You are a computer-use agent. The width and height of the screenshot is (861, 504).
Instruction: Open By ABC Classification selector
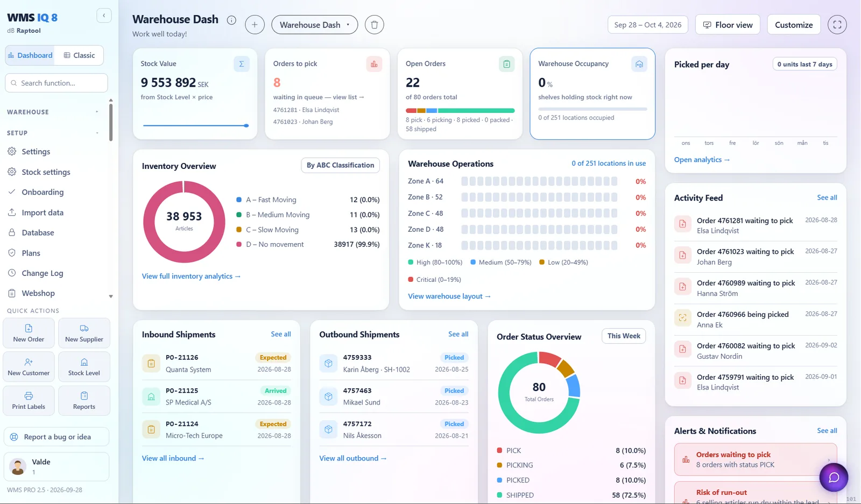coord(340,165)
